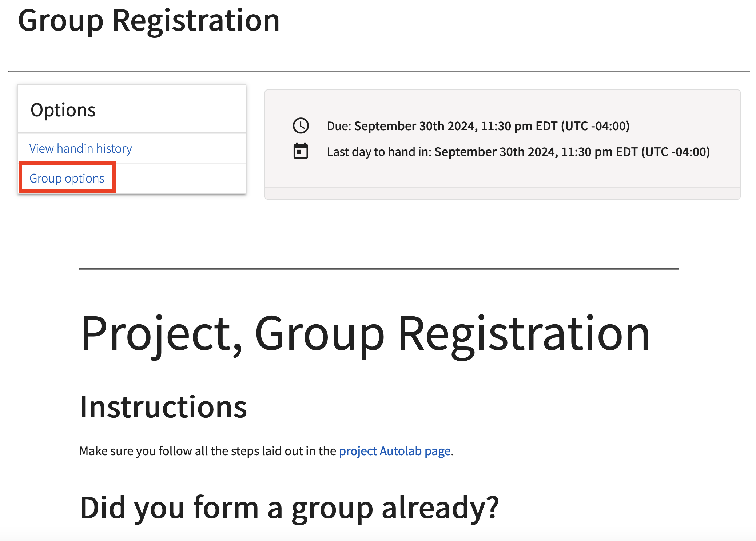Click the blank area right of Group options
Viewport: 756px width, 541px height.
180,178
